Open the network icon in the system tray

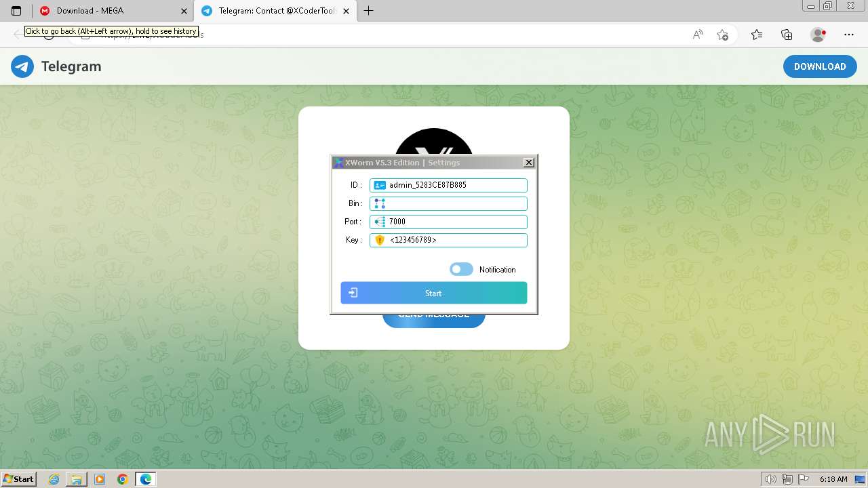click(x=787, y=479)
